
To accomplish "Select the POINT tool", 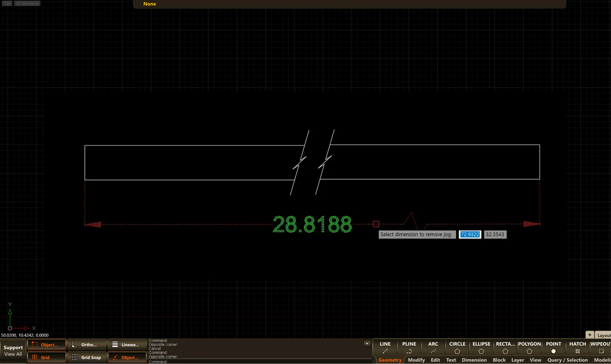I will coord(553,347).
